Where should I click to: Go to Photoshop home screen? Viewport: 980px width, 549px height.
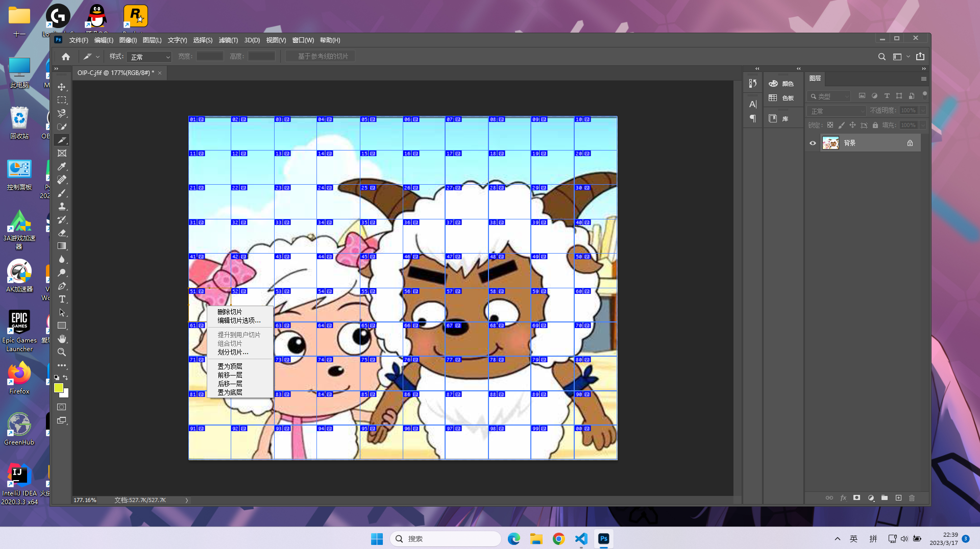click(x=66, y=57)
